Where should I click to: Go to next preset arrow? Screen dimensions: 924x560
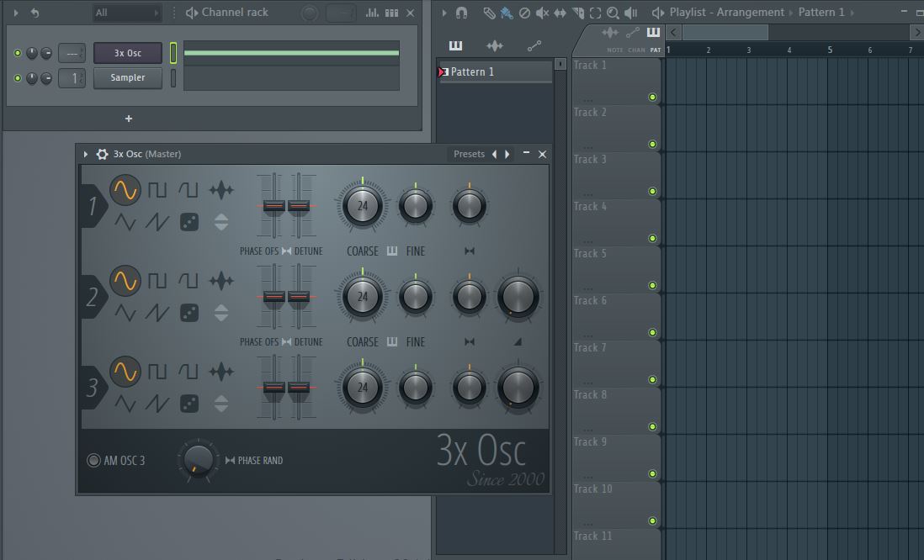coord(507,154)
